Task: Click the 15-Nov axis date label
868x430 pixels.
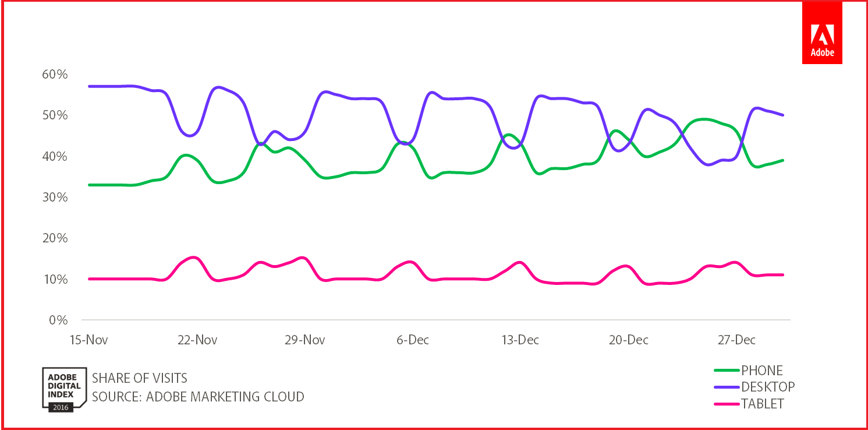Action: (x=88, y=340)
